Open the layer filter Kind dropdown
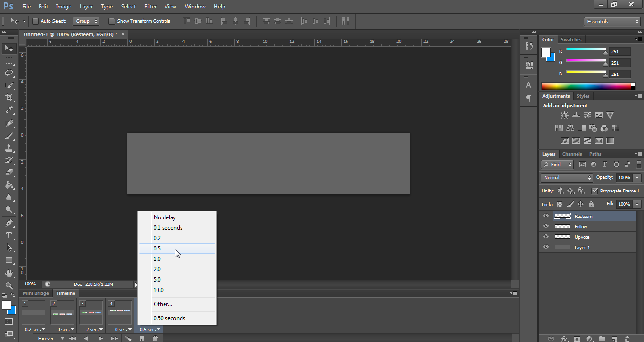Image resolution: width=644 pixels, height=342 pixels. click(557, 165)
